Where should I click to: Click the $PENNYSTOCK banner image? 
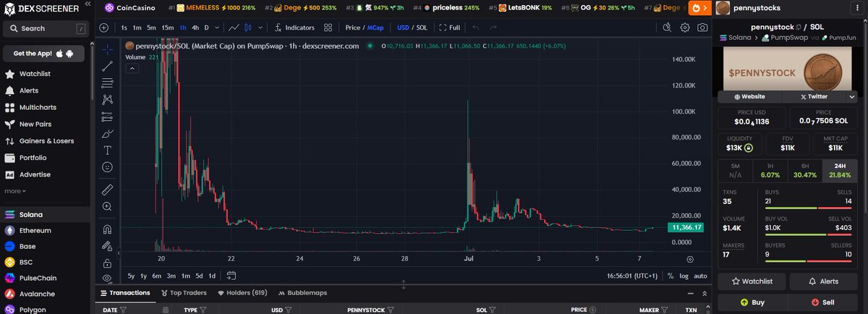pyautogui.click(x=788, y=70)
